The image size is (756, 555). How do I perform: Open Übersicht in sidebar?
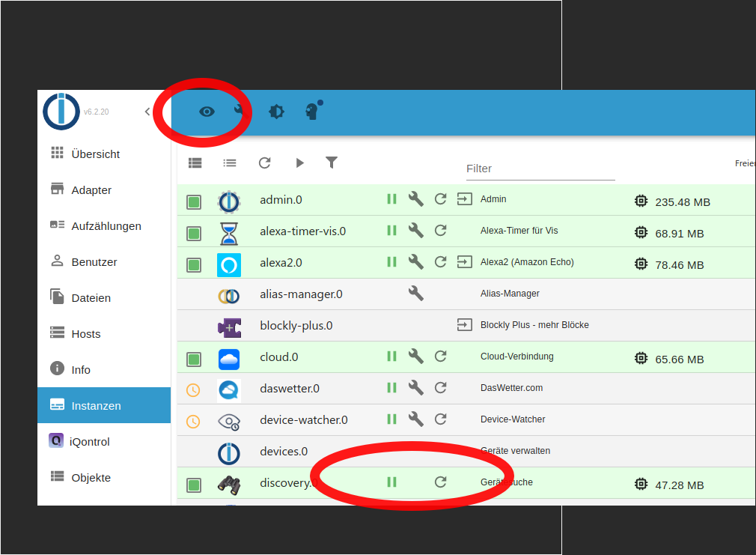[x=104, y=154]
